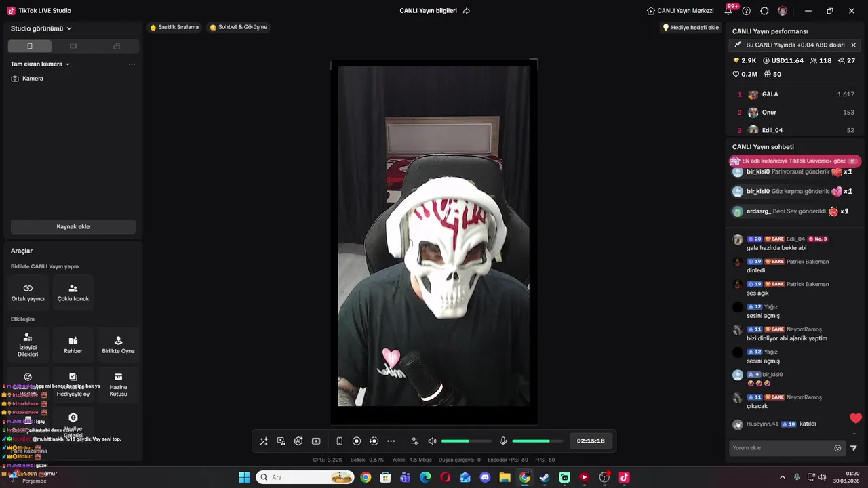Open scene options dots beside Tam ekran kamera

coord(132,64)
